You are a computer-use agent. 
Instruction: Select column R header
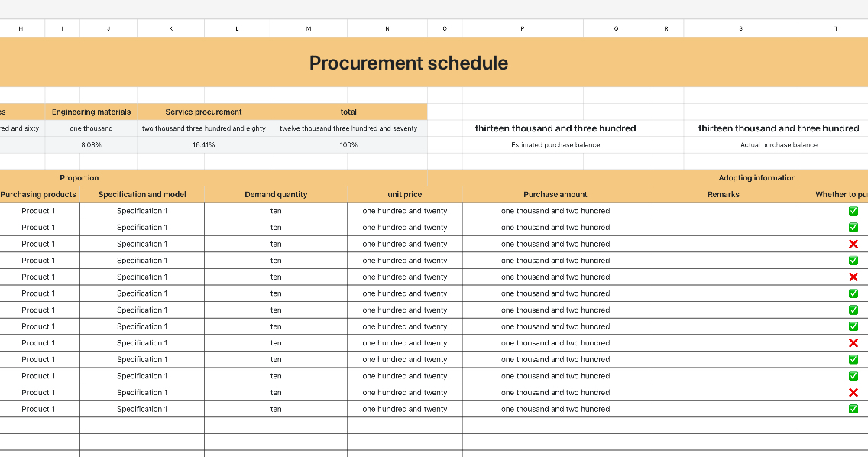click(x=666, y=28)
